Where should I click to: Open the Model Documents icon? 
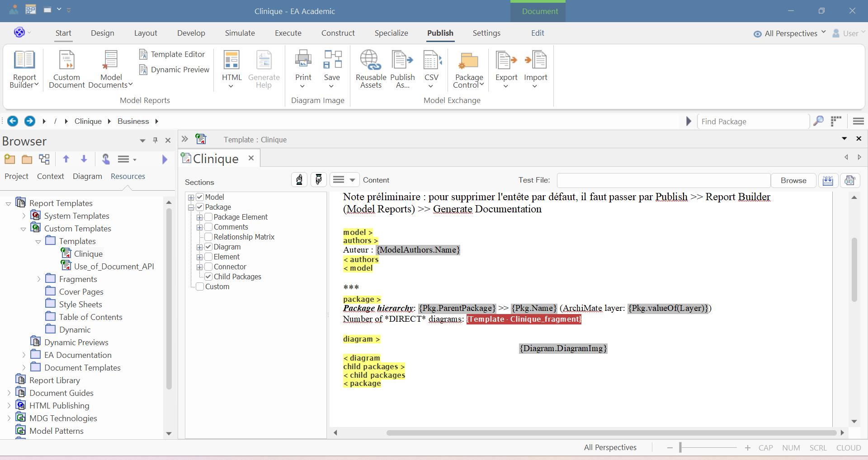pos(111,69)
